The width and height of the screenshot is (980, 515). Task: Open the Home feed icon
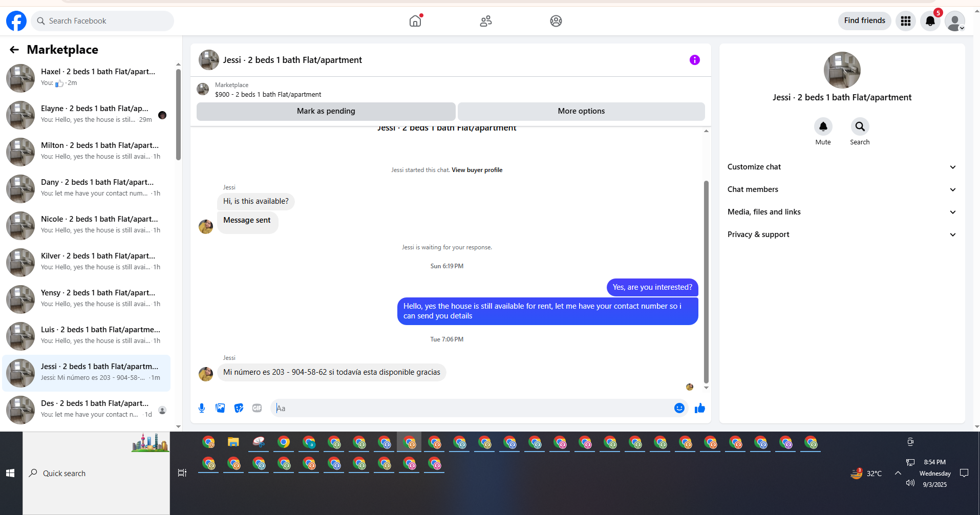(415, 21)
